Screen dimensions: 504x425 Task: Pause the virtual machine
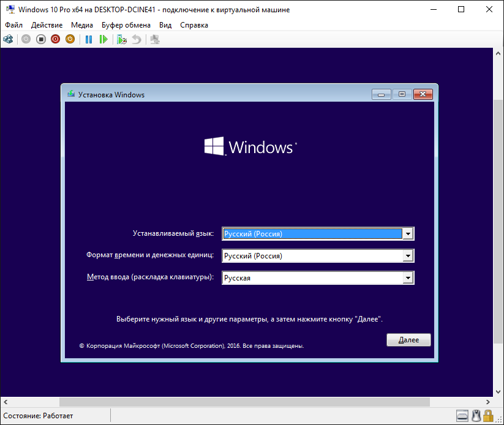(x=89, y=39)
